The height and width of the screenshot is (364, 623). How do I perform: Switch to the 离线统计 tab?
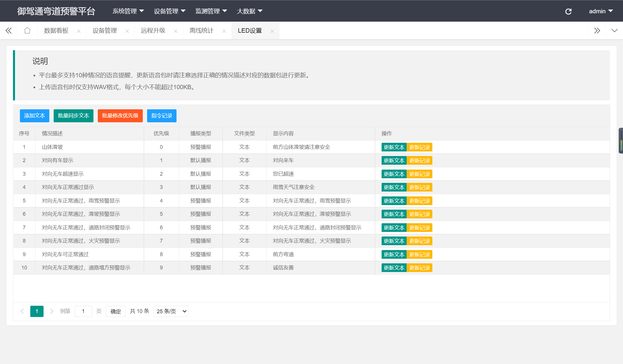pos(202,31)
